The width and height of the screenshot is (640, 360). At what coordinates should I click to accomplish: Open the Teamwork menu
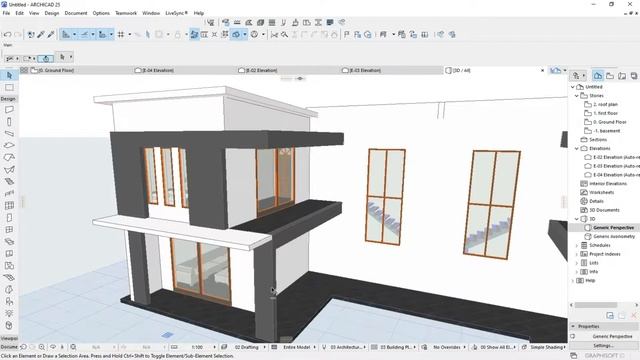pos(126,13)
